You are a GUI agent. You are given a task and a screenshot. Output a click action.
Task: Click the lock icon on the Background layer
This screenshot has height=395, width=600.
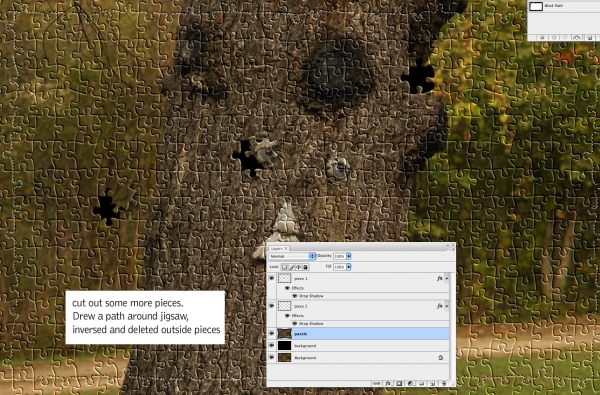pos(441,357)
